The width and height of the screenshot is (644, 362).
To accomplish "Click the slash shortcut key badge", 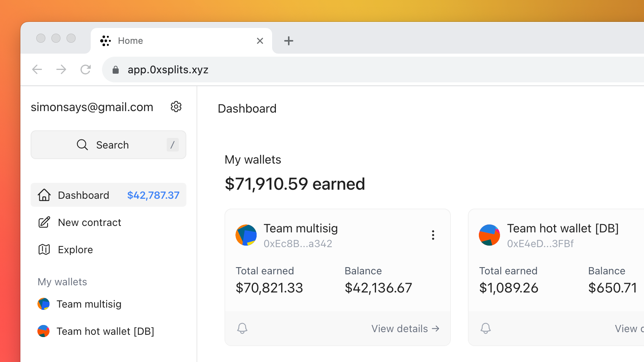I will [x=173, y=145].
